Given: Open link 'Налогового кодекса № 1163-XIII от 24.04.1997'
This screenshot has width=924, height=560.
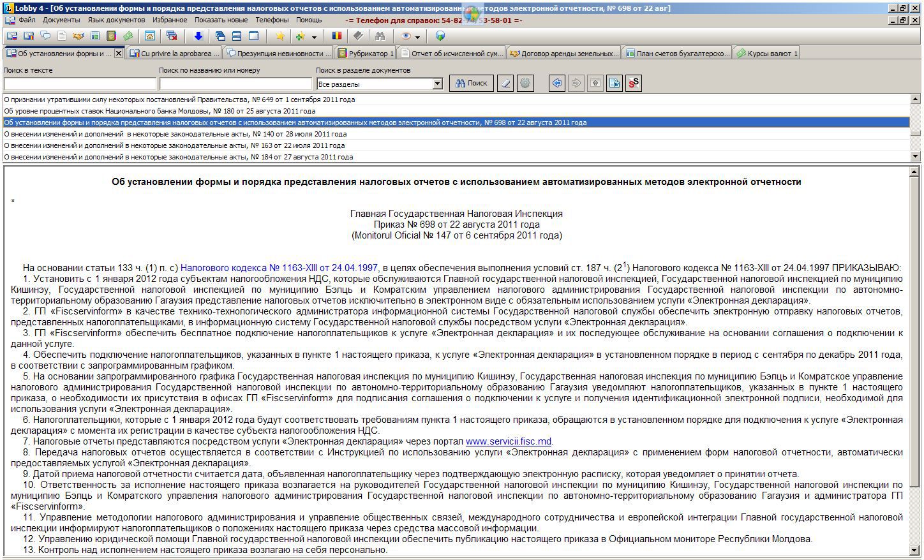Looking at the screenshot, I should (279, 268).
